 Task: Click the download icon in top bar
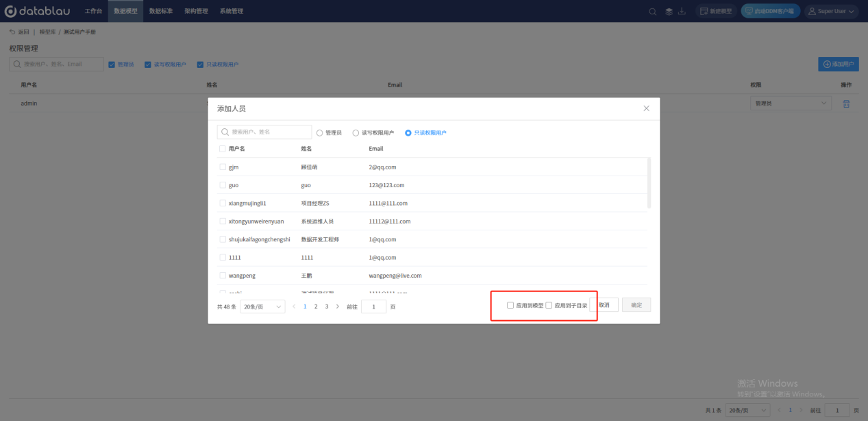point(682,11)
